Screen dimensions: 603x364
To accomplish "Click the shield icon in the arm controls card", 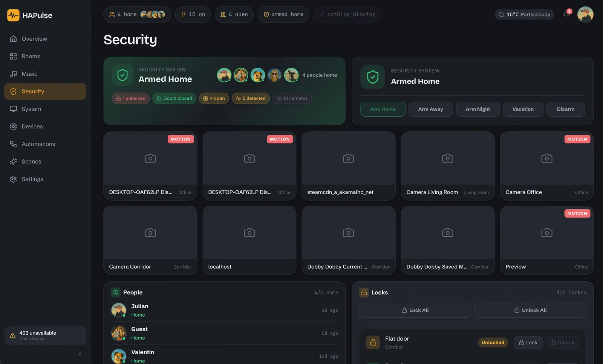I will coord(373,77).
